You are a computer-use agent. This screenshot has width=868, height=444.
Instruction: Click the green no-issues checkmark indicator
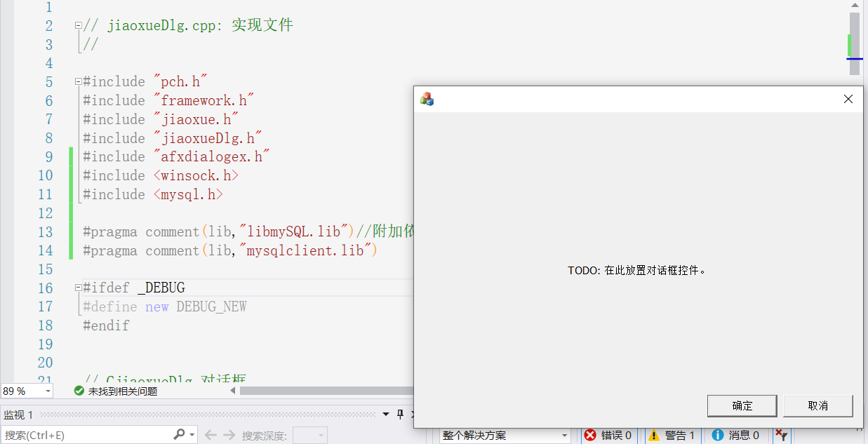pos(79,391)
